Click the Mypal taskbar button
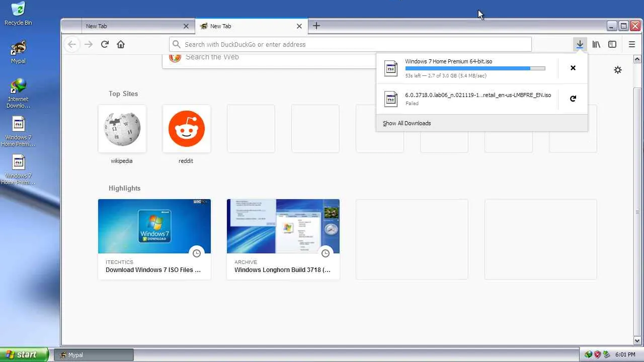Image resolution: width=644 pixels, height=362 pixels. coord(94,354)
